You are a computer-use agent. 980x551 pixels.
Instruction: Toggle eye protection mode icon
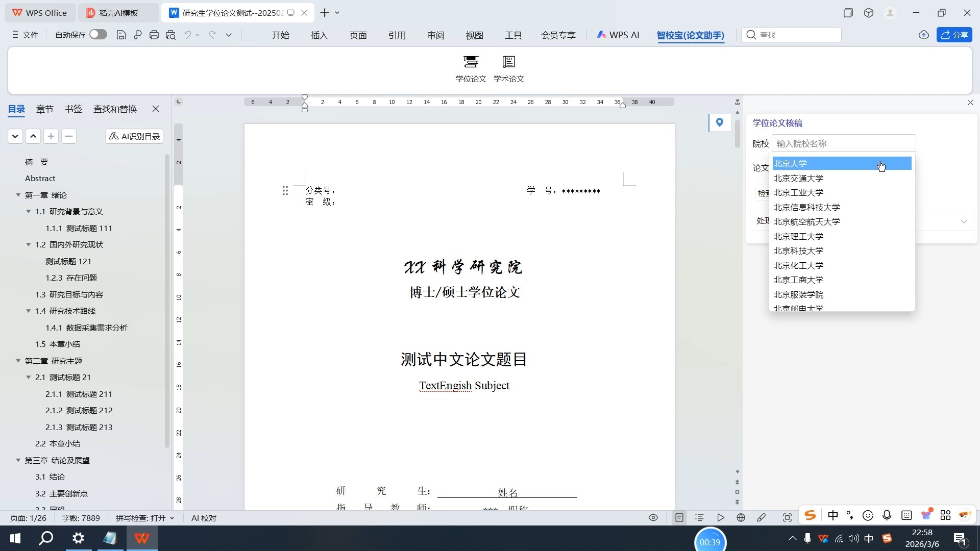tap(653, 518)
